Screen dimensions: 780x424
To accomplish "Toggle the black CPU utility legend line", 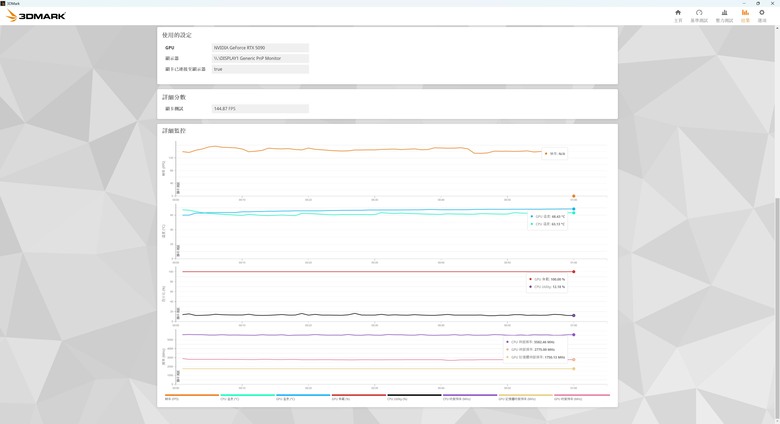I will click(414, 397).
